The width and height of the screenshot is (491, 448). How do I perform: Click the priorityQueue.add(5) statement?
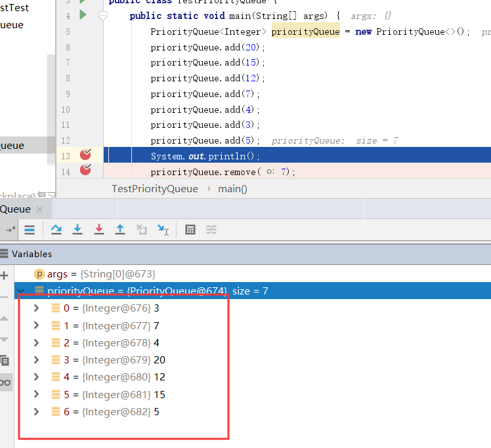click(205, 140)
